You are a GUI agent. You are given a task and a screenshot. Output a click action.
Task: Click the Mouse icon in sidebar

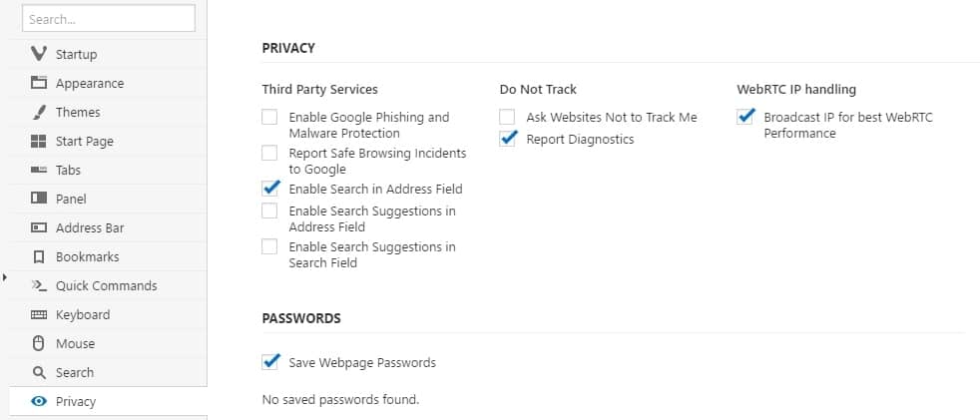39,343
